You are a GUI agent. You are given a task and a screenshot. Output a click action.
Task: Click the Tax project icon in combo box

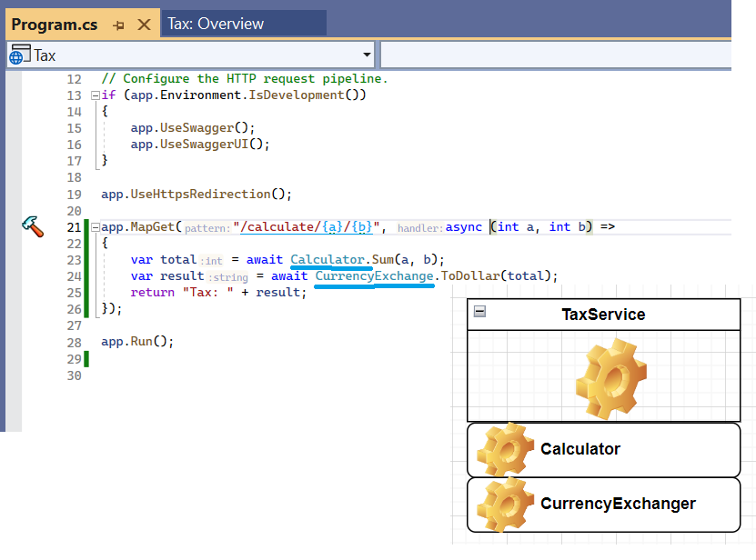click(19, 56)
